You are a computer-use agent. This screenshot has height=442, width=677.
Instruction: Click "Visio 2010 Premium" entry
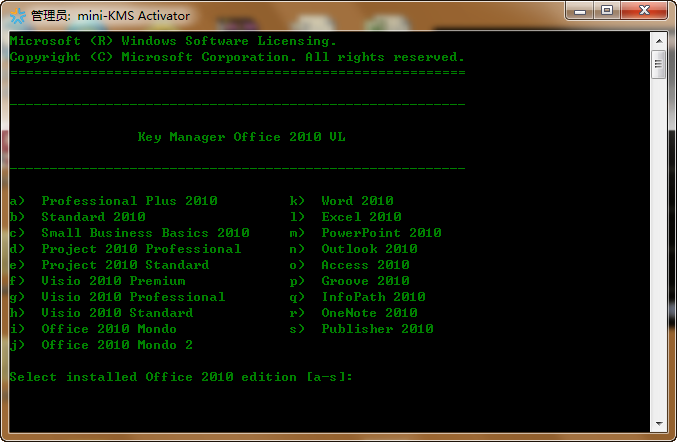[x=114, y=281]
